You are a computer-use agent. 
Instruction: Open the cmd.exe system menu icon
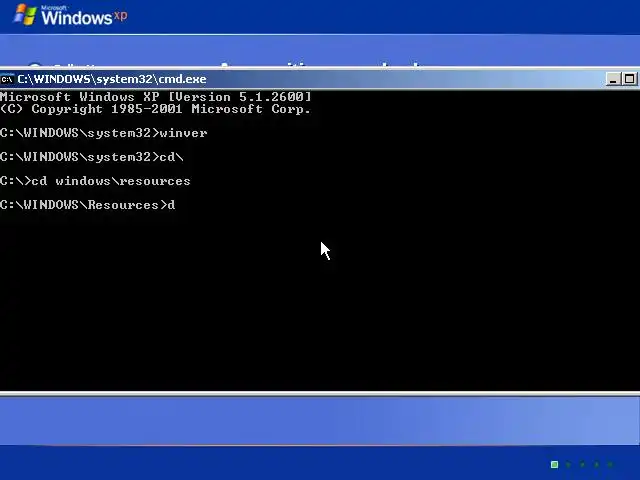click(x=7, y=79)
